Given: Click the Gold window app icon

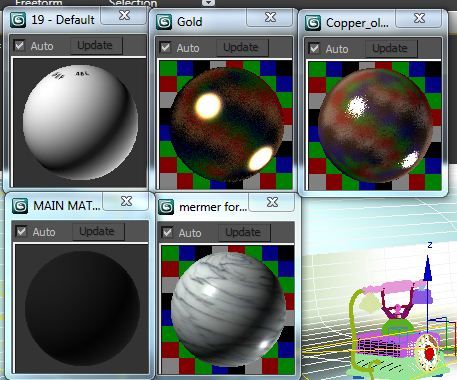Looking at the screenshot, I should pyautogui.click(x=164, y=22).
